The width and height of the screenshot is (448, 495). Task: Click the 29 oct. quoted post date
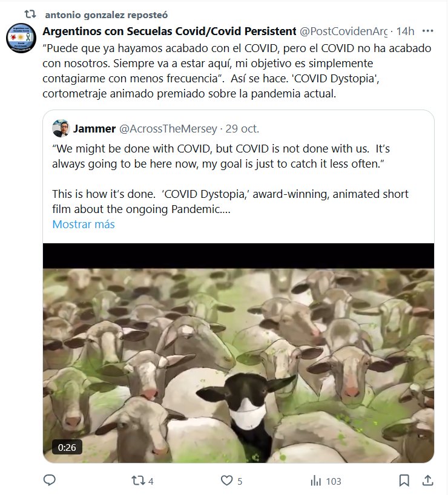point(242,128)
